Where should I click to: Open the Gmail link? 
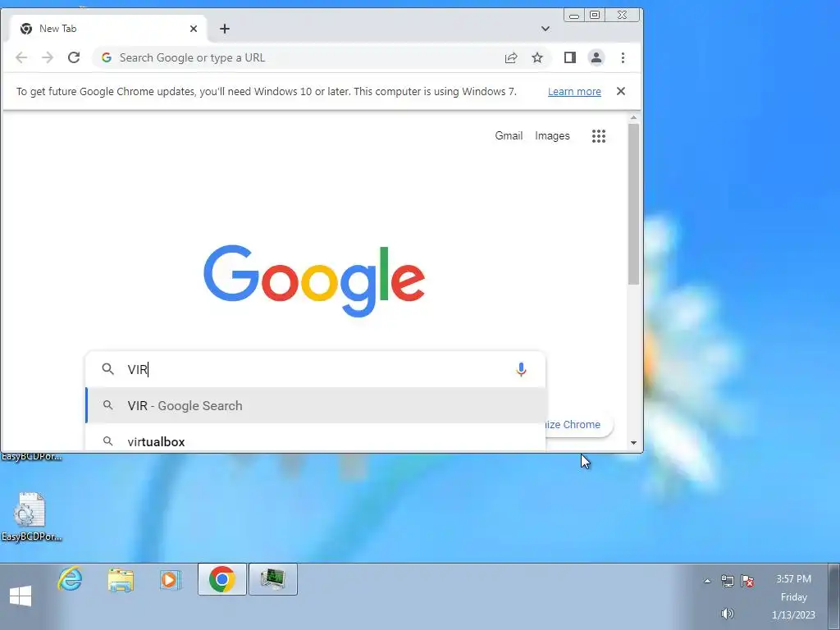509,135
